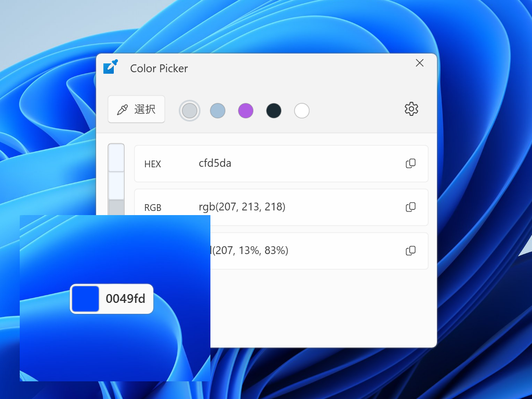
Task: Click the 0049fd hex tooltip text
Action: 126,299
